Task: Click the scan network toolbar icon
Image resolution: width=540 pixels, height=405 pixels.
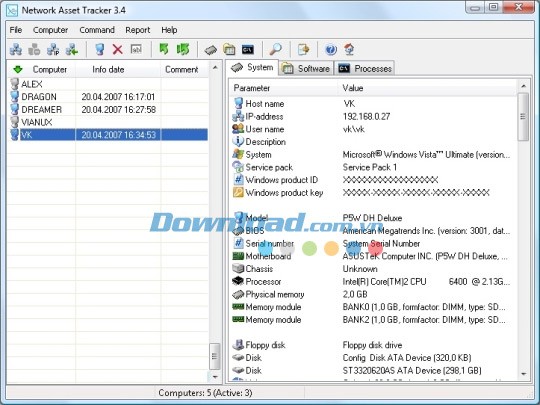Action: (x=15, y=50)
